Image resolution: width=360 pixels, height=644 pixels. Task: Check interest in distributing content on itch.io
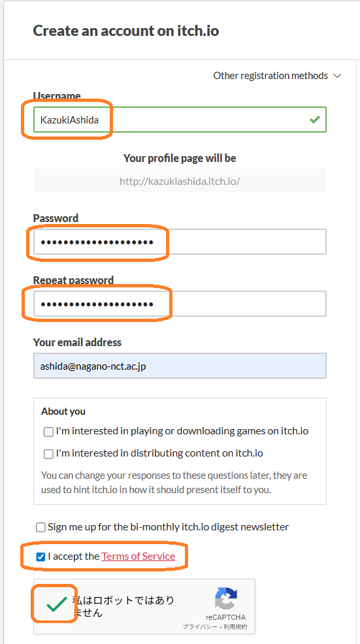tap(48, 454)
